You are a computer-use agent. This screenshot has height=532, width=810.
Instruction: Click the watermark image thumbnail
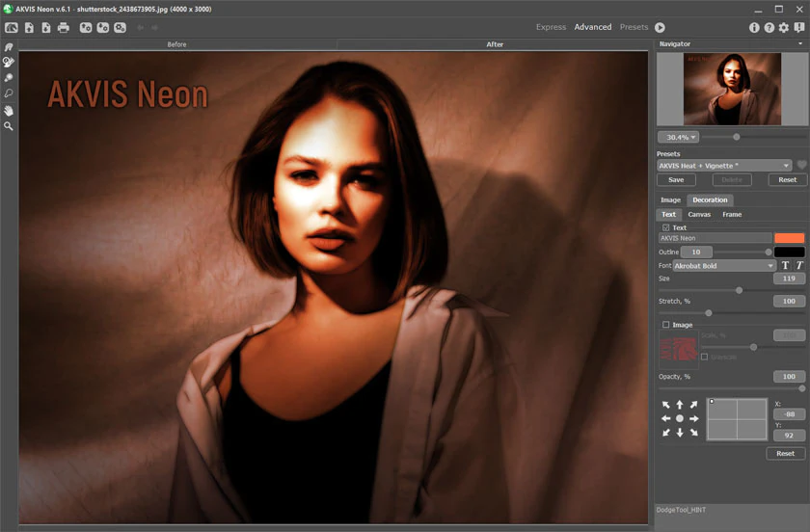[678, 349]
